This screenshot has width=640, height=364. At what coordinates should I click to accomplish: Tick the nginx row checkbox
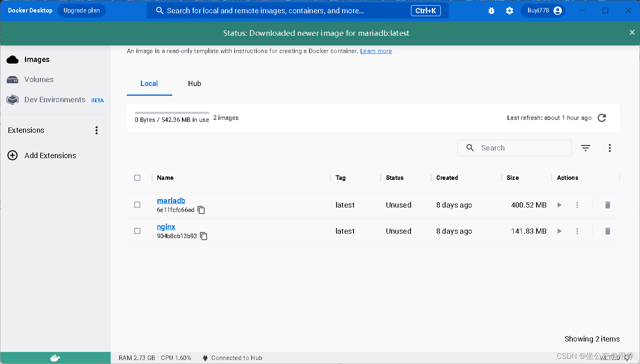137,231
